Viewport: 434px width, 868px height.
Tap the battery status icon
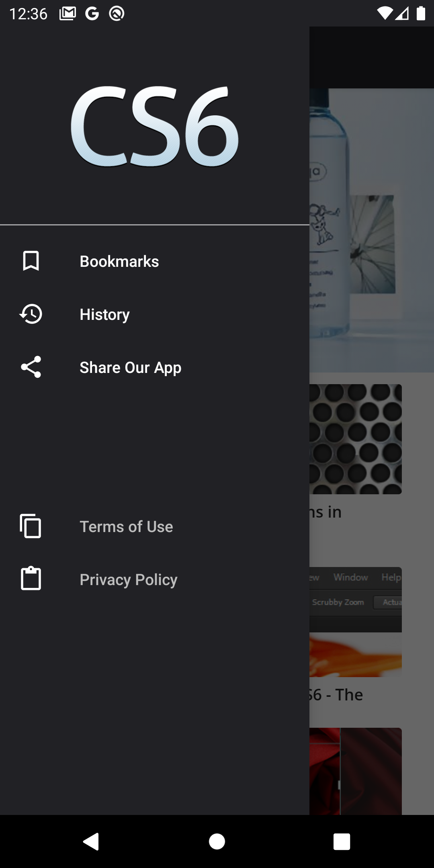(x=421, y=13)
